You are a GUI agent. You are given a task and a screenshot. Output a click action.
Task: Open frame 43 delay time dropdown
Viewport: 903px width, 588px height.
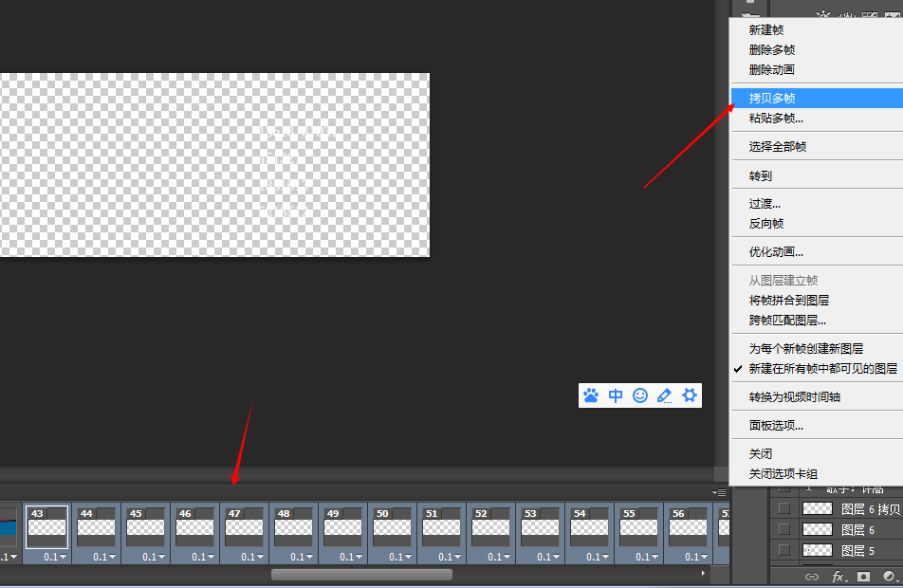55,557
